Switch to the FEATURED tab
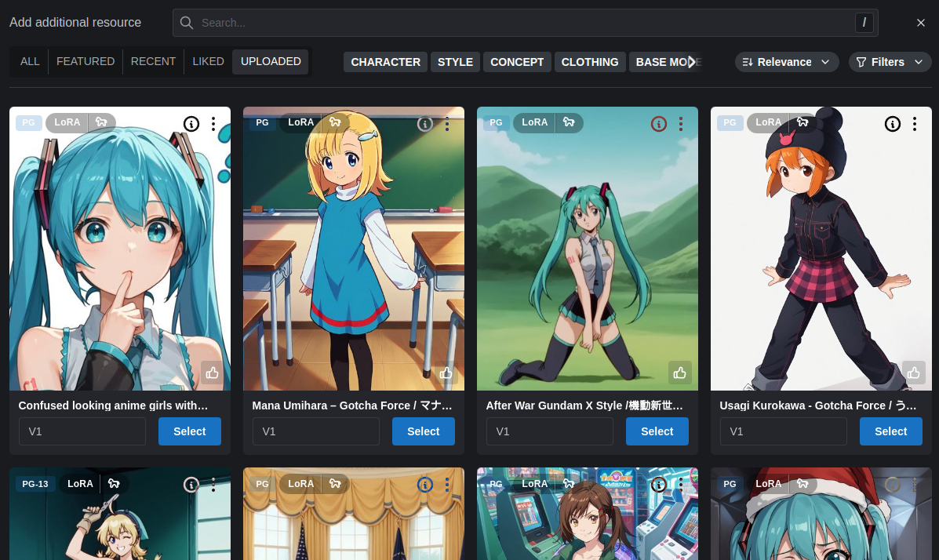Viewport: 939px width, 560px height. 86,62
